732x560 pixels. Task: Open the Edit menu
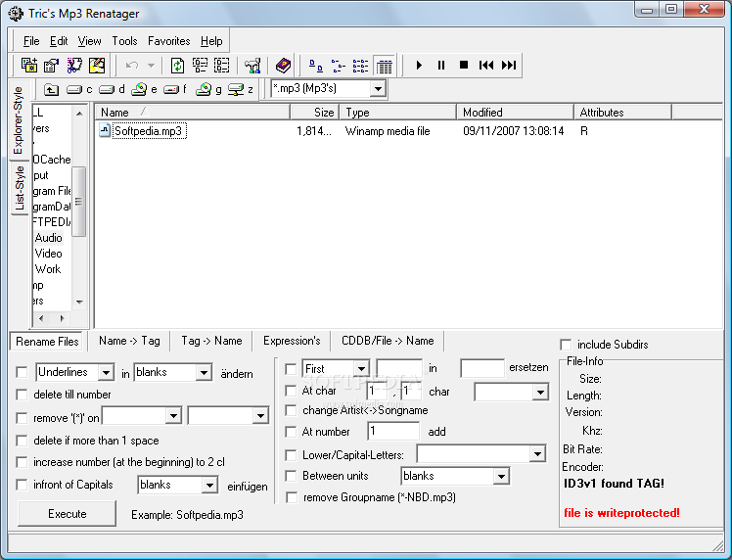[x=59, y=41]
